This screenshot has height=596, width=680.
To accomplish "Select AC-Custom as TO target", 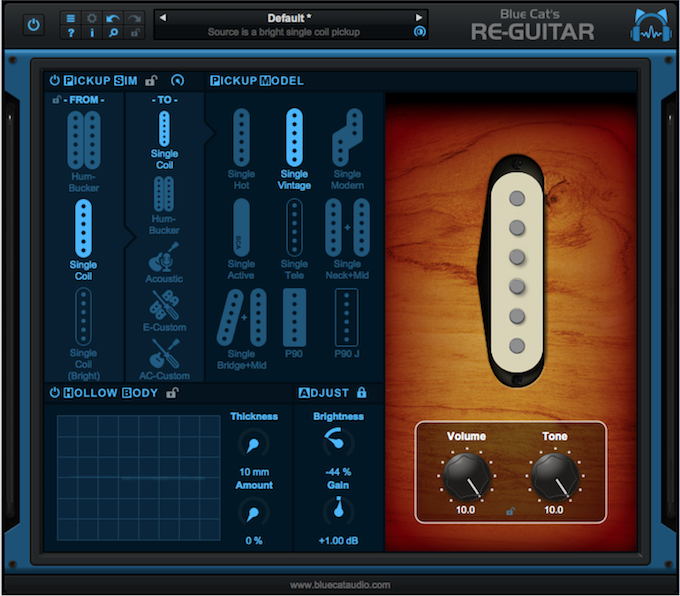I will [164, 359].
